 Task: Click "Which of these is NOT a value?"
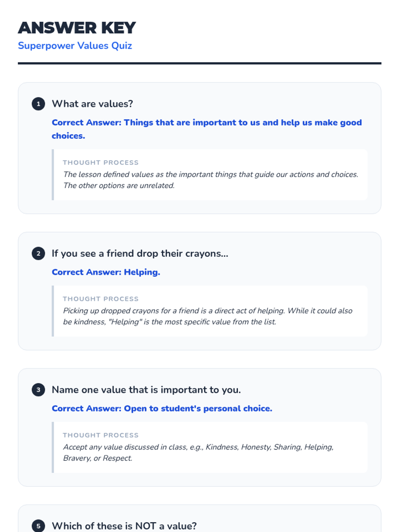(x=124, y=526)
